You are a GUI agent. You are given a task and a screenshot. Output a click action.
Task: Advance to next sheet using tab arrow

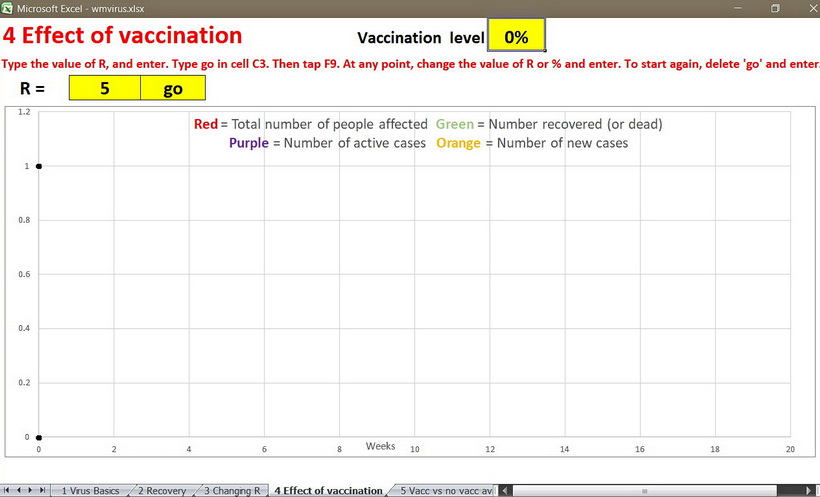[31, 490]
